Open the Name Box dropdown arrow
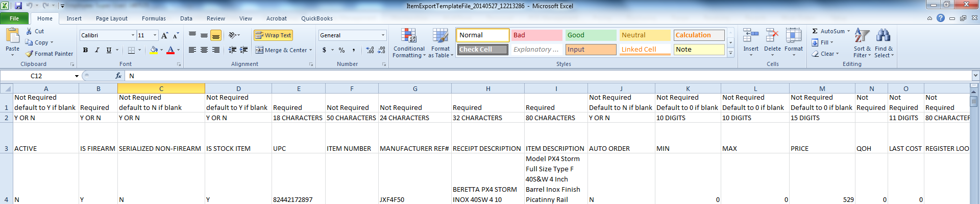This screenshot has height=204, width=980. point(77,76)
